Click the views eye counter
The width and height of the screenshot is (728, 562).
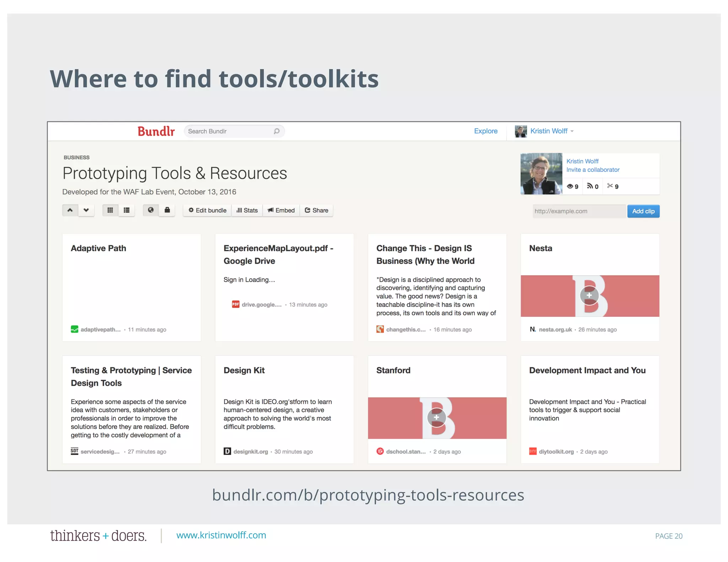[572, 187]
